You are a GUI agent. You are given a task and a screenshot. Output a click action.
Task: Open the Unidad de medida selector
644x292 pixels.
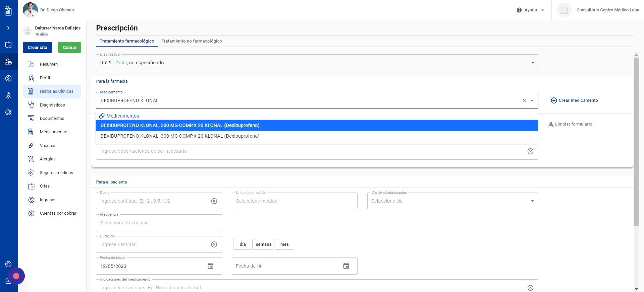tap(294, 201)
